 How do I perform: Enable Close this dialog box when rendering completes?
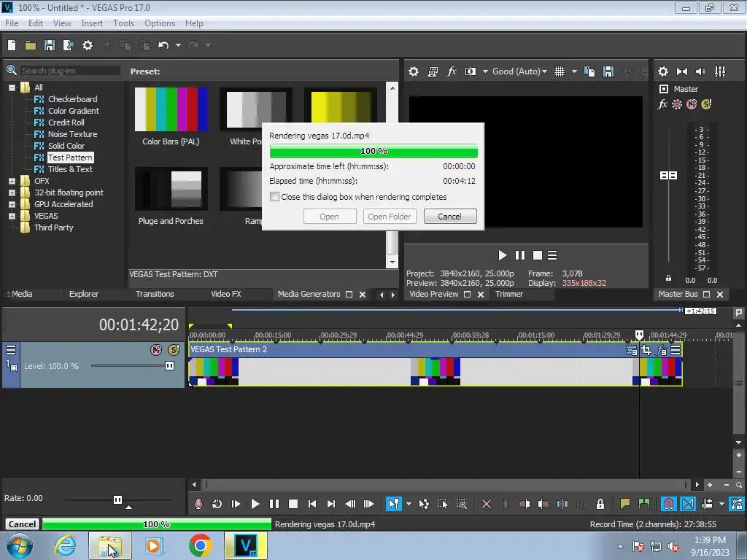[x=274, y=197]
